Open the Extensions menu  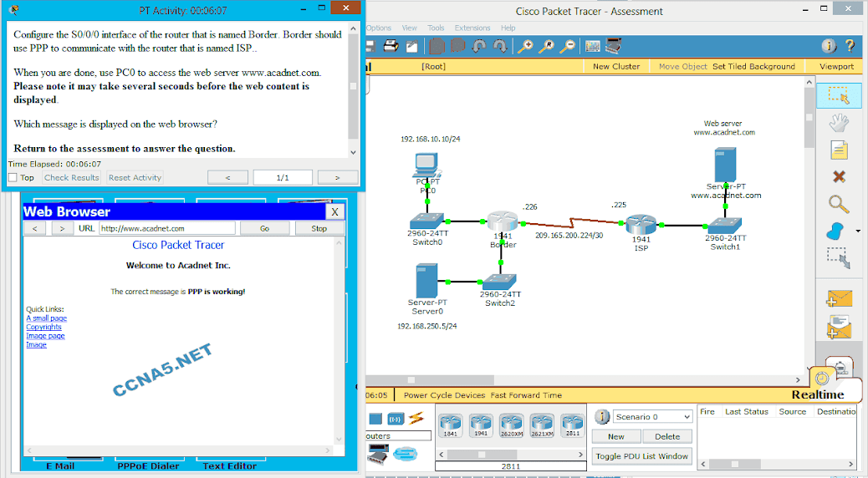472,28
